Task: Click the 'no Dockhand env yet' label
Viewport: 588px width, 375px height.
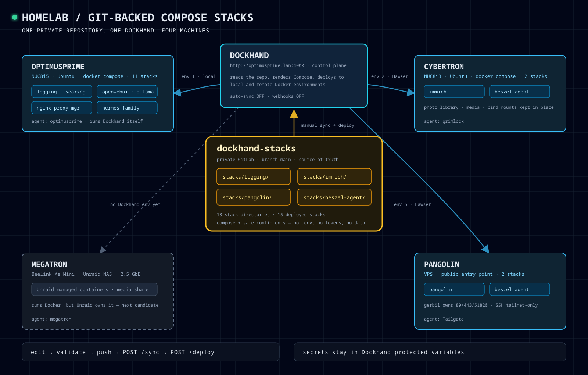Action: coord(135,204)
